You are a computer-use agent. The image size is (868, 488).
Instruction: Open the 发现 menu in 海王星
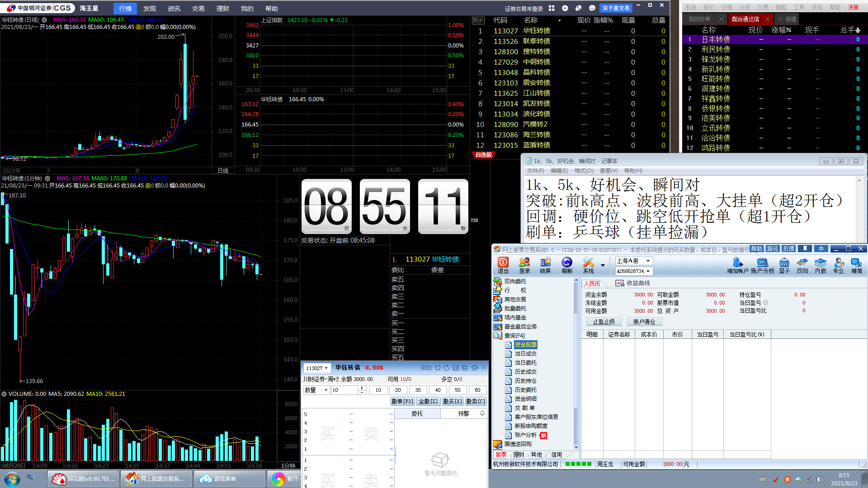[x=150, y=9]
